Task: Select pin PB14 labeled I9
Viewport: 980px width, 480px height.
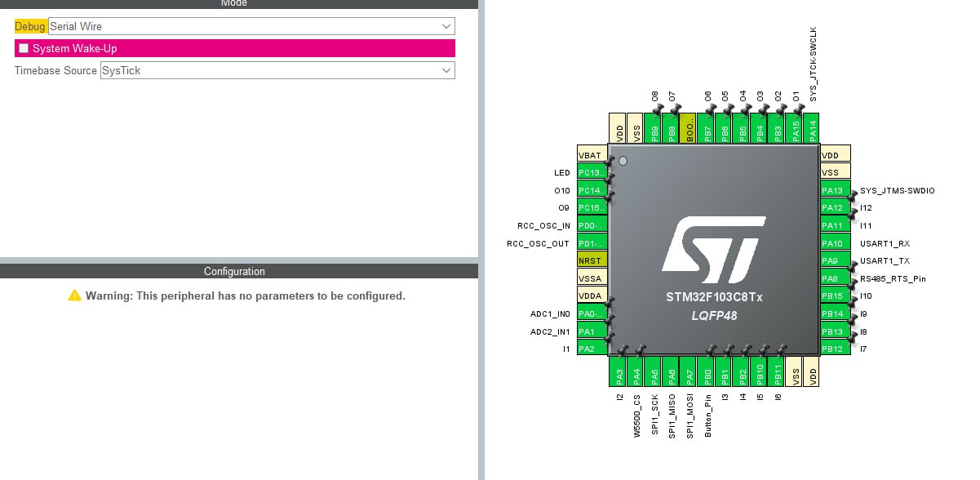Action: pyautogui.click(x=835, y=313)
